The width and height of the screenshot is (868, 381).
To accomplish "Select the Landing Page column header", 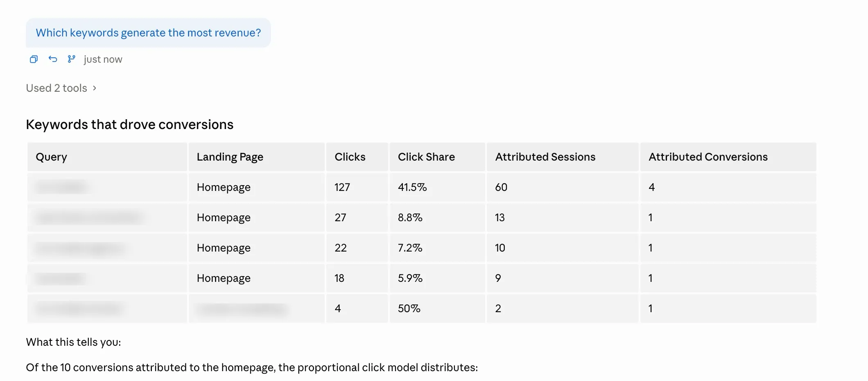I will 230,157.
